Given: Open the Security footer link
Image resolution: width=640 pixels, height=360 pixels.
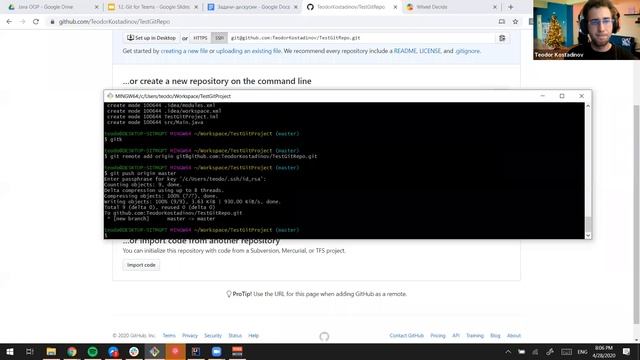Looking at the screenshot, I should (x=213, y=336).
